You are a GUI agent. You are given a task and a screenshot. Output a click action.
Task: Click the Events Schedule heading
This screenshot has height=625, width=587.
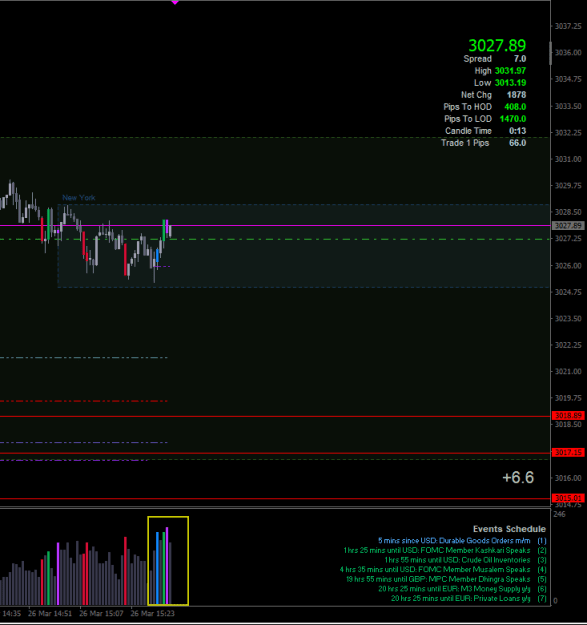click(509, 529)
